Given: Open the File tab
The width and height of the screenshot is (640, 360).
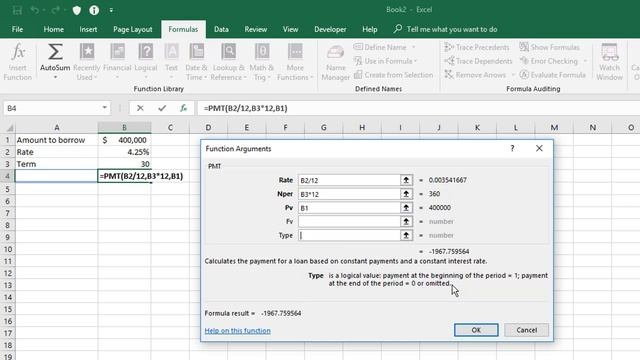Looking at the screenshot, I should pos(18,29).
